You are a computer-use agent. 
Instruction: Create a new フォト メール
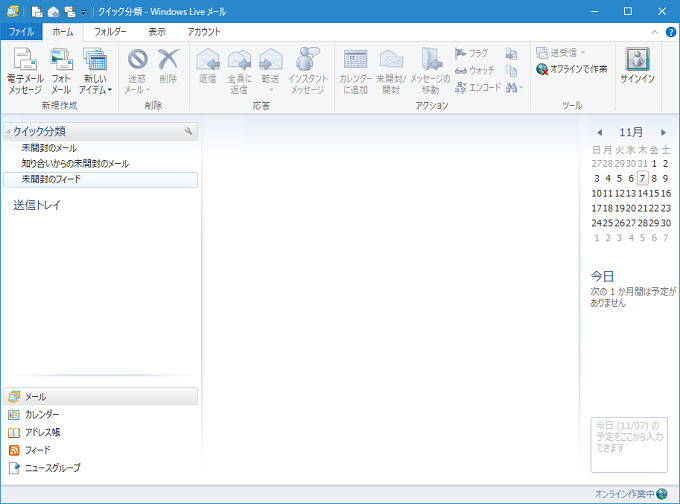tap(61, 70)
